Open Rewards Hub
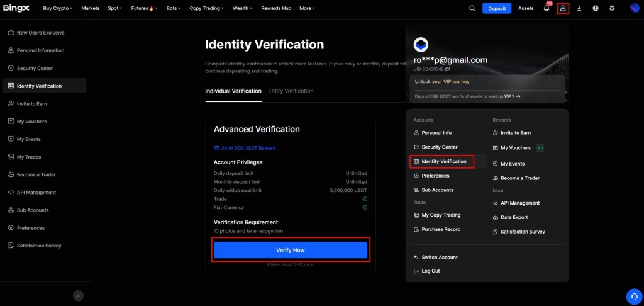 276,8
